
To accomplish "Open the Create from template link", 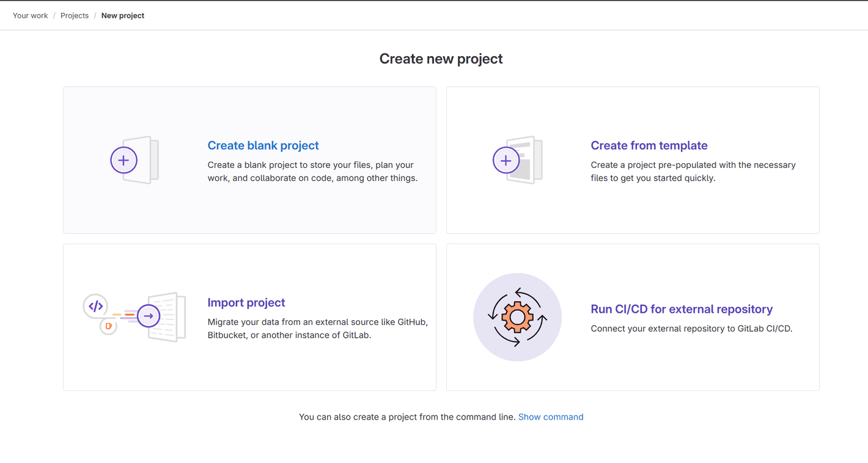I will [649, 145].
